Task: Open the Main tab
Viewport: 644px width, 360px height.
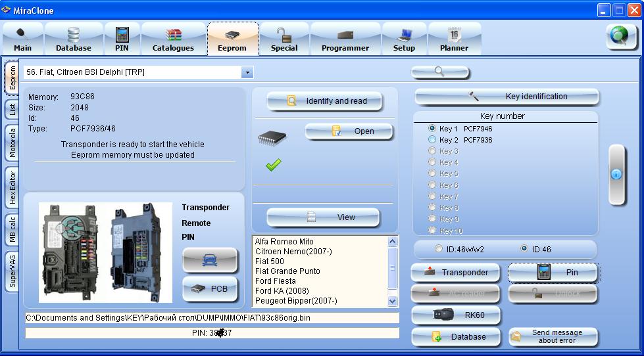Action: (x=22, y=39)
